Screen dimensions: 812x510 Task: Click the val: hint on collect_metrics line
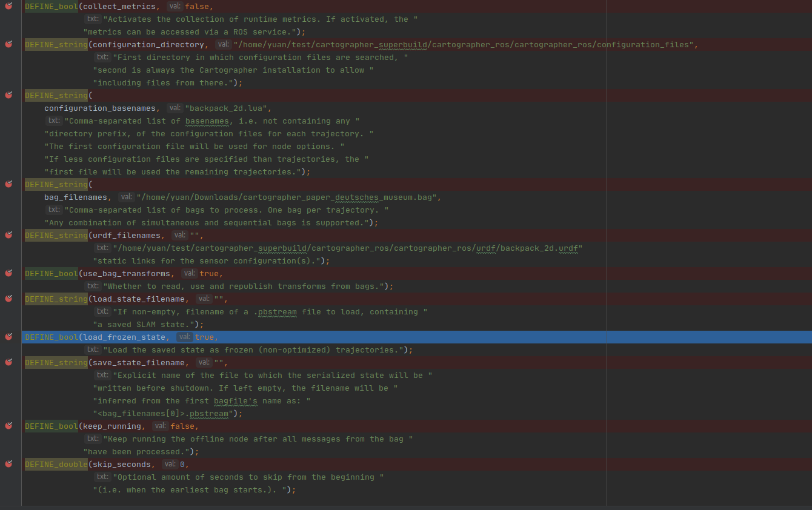174,6
